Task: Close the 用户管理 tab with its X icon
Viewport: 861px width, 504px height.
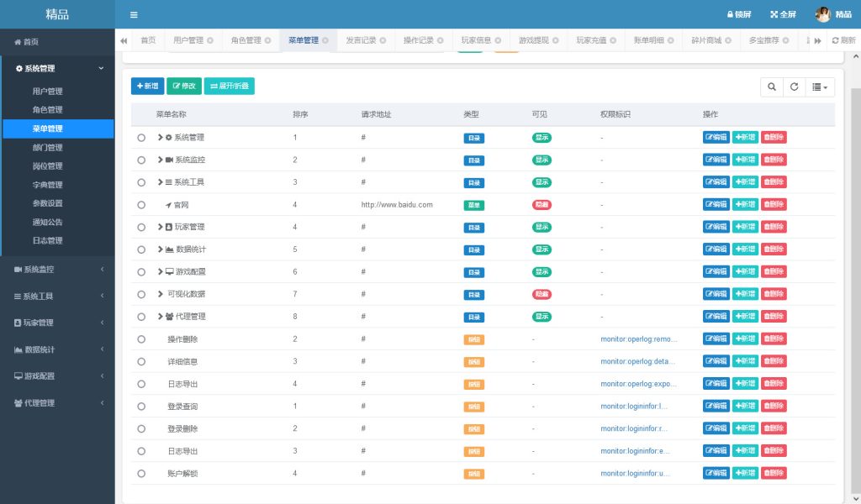Action: pyautogui.click(x=210, y=40)
